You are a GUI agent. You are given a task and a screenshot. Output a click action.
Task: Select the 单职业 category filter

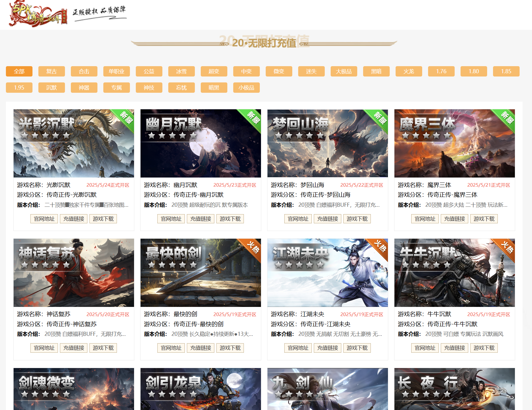pyautogui.click(x=117, y=71)
